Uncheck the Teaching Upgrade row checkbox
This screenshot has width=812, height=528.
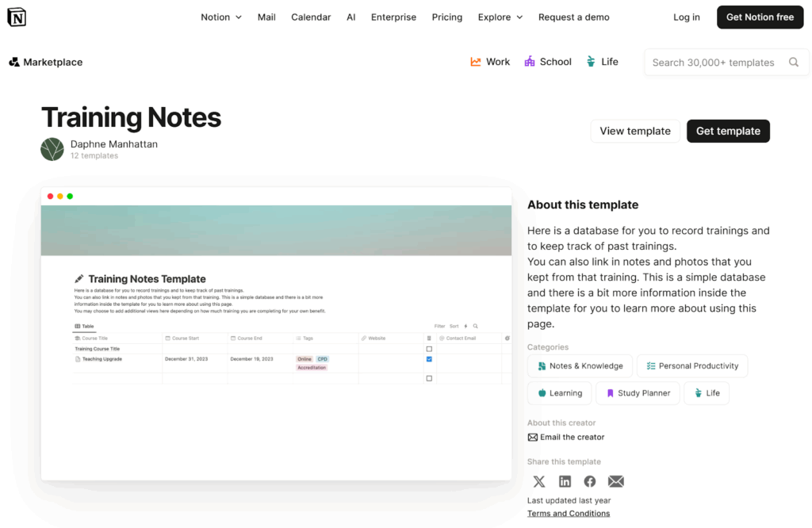coord(429,358)
